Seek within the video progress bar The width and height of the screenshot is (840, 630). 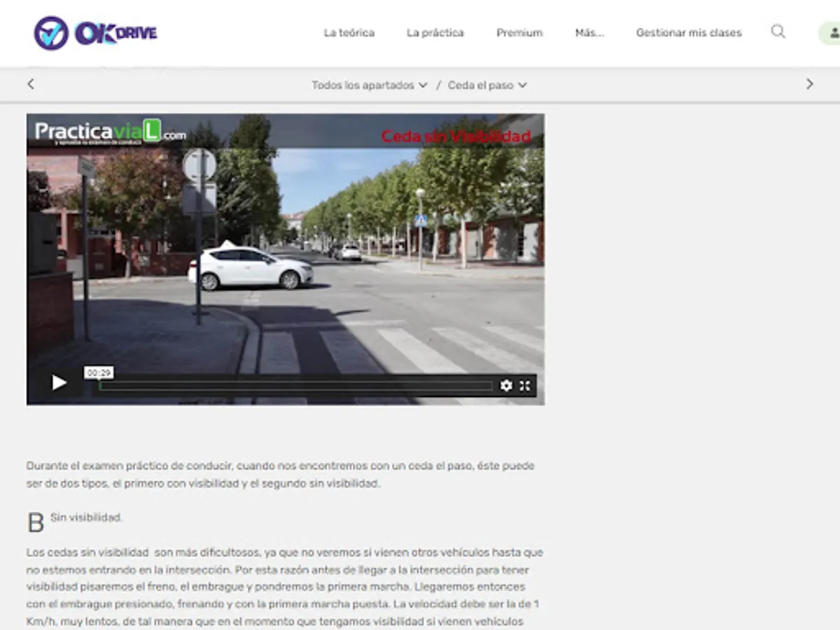[295, 386]
